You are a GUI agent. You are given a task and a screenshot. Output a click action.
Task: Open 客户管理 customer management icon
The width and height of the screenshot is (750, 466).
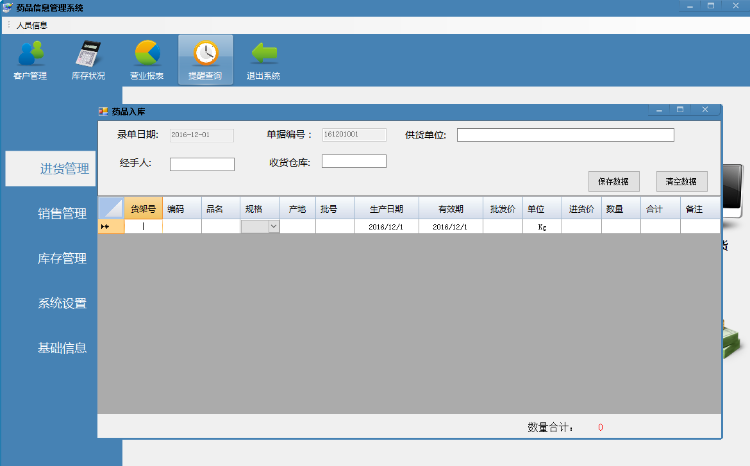[x=30, y=60]
